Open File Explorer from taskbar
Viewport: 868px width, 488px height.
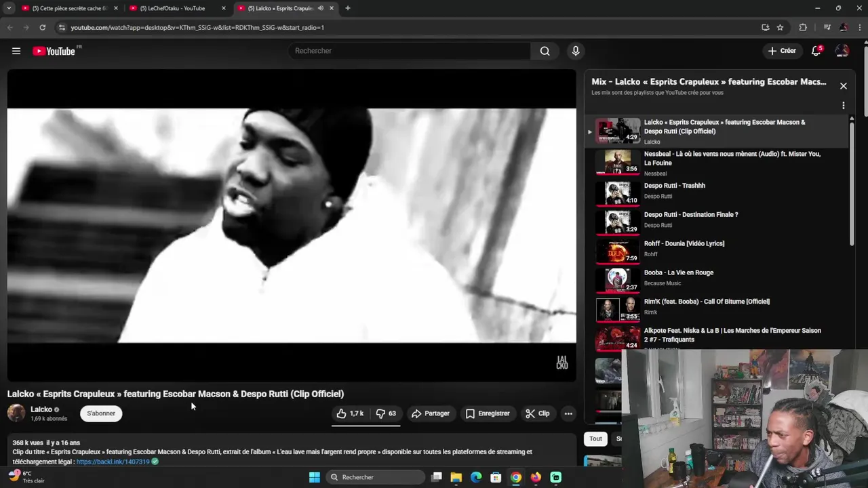tap(456, 477)
